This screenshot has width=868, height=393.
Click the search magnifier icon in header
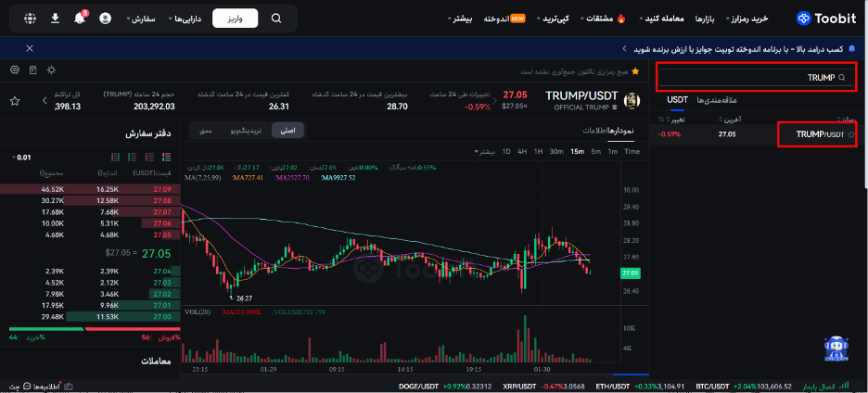pos(276,19)
